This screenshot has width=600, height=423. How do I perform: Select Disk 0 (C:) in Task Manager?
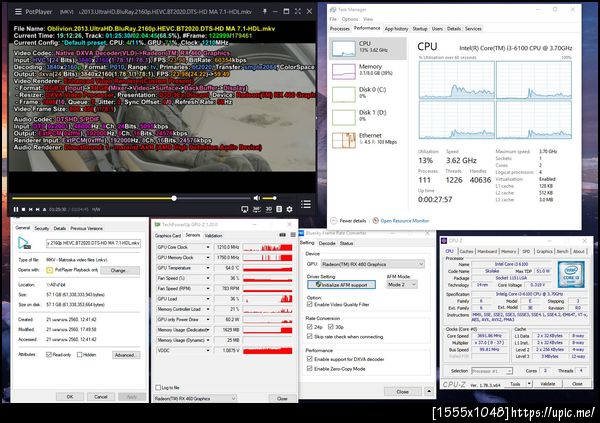[x=367, y=94]
